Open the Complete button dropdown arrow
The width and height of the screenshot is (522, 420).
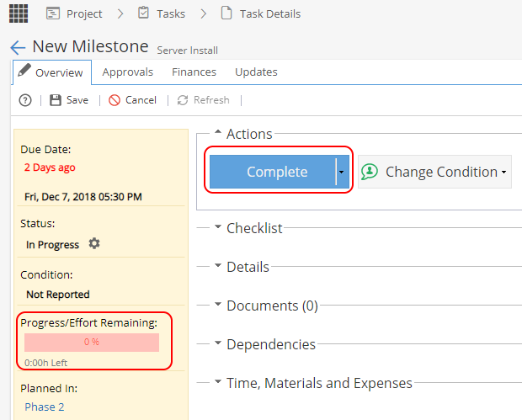coord(342,172)
